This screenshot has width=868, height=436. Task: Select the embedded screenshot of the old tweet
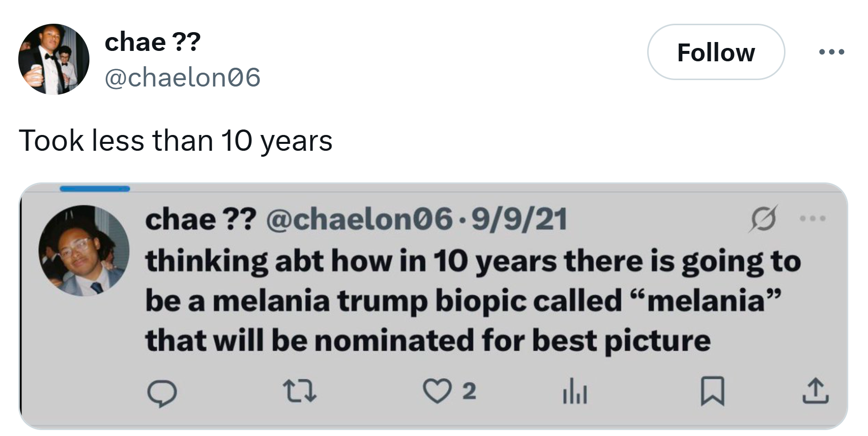[x=434, y=302]
